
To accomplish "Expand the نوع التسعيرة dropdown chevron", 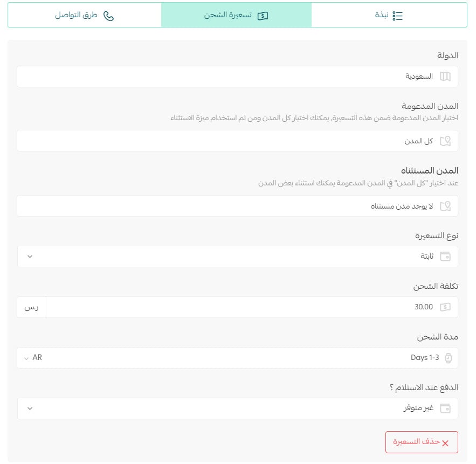I will tap(30, 257).
